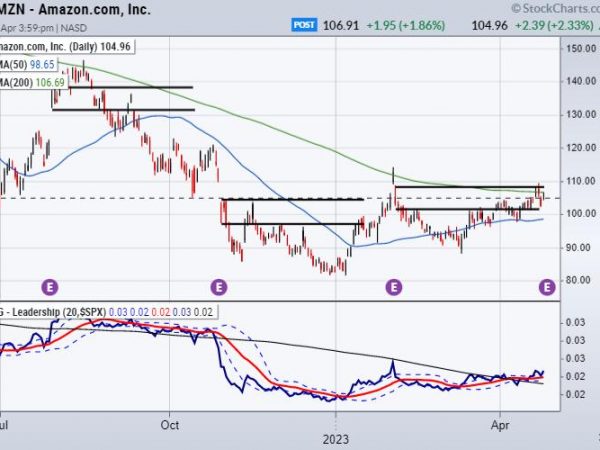
Task: Click closing price 104.96 in header
Action: tap(489, 26)
